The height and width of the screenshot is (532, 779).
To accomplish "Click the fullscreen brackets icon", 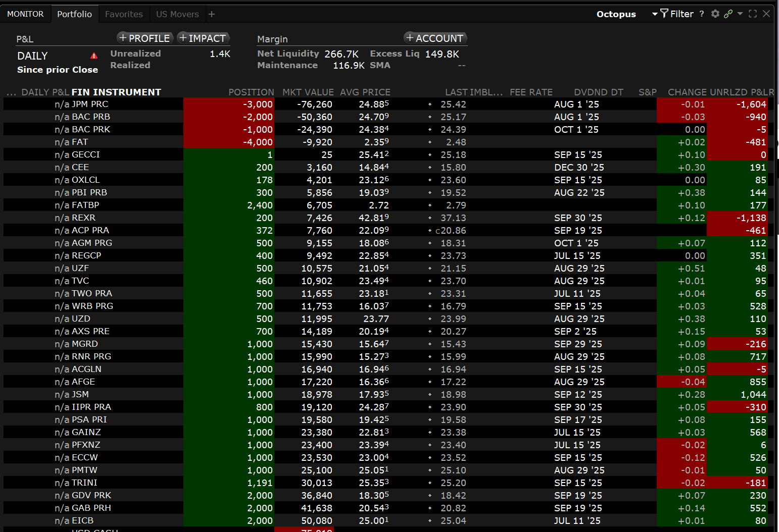I will coord(753,14).
